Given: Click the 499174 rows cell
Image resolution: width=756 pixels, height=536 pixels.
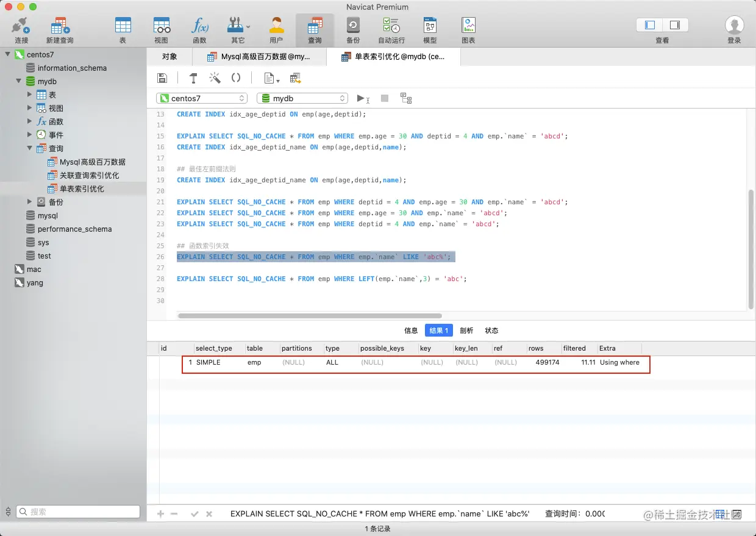Looking at the screenshot, I should click(547, 362).
